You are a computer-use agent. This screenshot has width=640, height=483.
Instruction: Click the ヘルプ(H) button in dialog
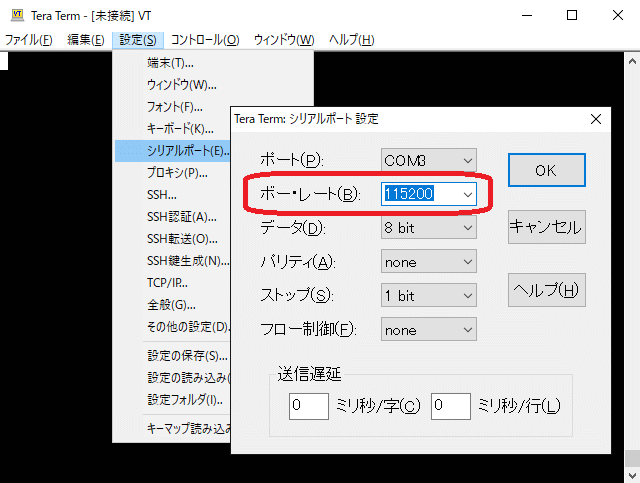tap(547, 290)
